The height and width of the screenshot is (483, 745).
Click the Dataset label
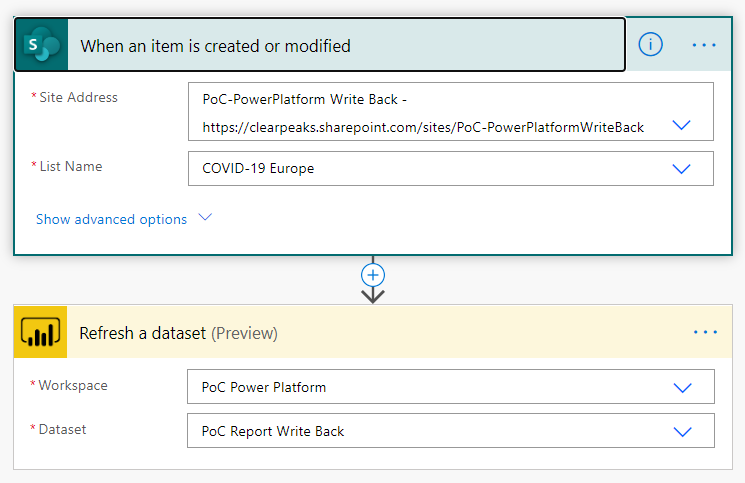62,429
